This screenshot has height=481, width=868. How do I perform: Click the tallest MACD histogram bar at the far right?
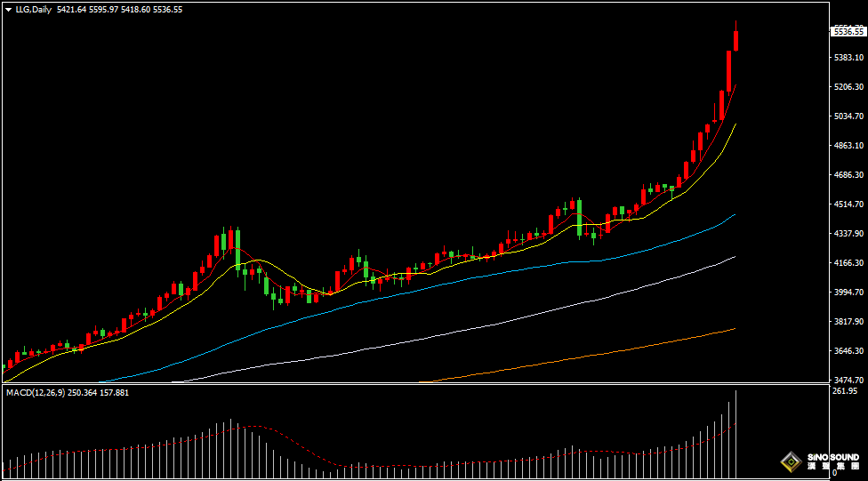[735, 434]
